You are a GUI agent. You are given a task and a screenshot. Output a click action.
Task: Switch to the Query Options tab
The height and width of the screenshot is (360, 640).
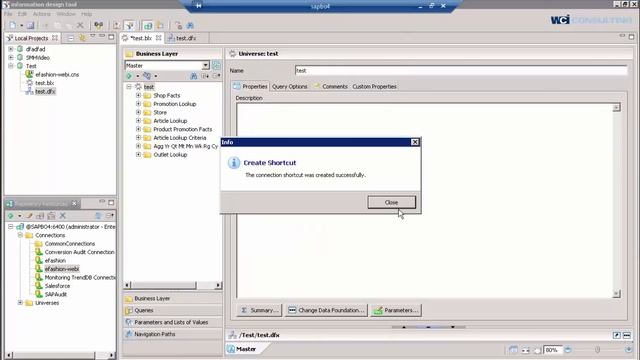[289, 87]
